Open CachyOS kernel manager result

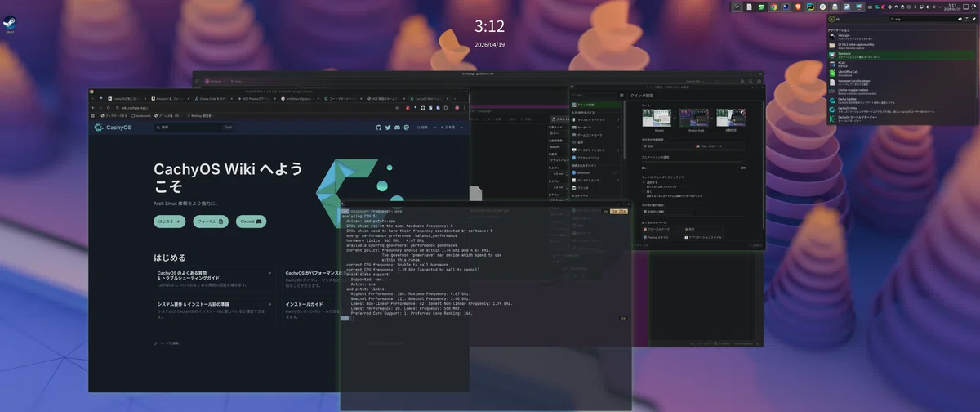coord(902,119)
